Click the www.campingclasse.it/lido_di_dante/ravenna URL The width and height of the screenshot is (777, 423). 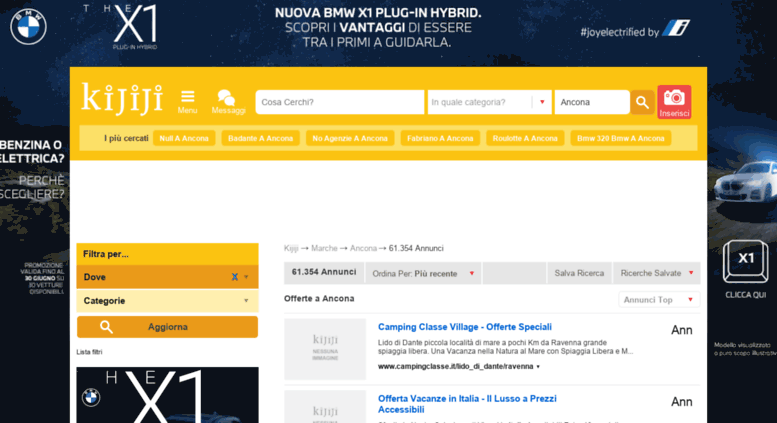point(455,367)
